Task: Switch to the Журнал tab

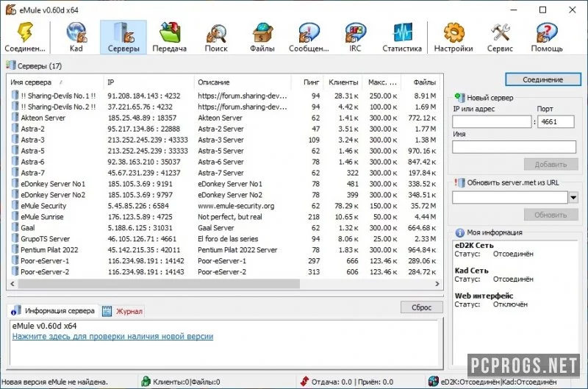Action: [x=123, y=311]
